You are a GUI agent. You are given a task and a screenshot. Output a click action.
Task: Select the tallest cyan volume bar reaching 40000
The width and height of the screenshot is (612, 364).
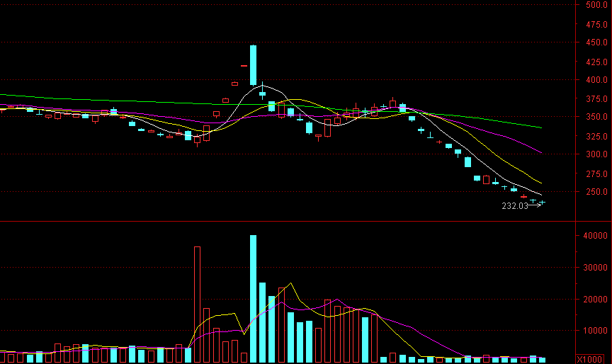[254, 299]
